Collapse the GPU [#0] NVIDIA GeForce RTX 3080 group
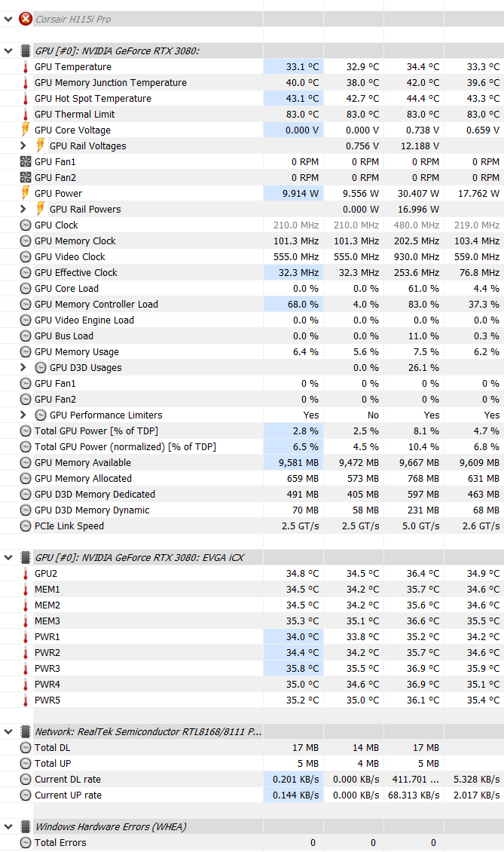 coord(8,51)
